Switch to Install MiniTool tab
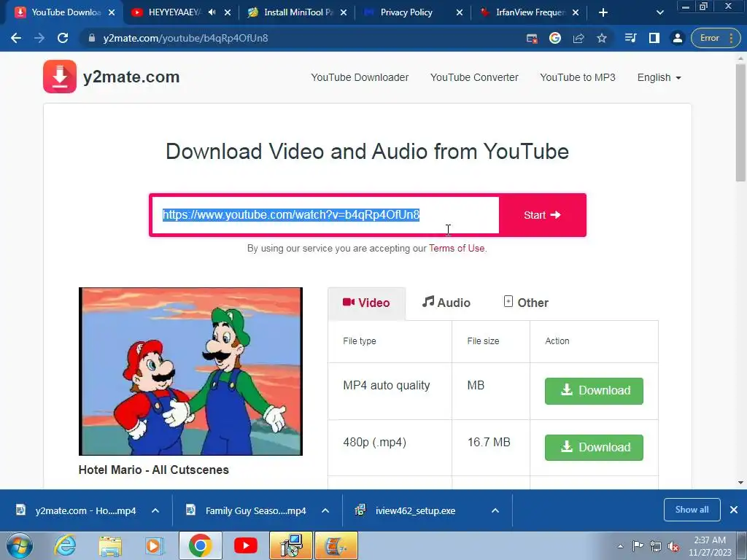The width and height of the screenshot is (747, 560). click(x=298, y=12)
